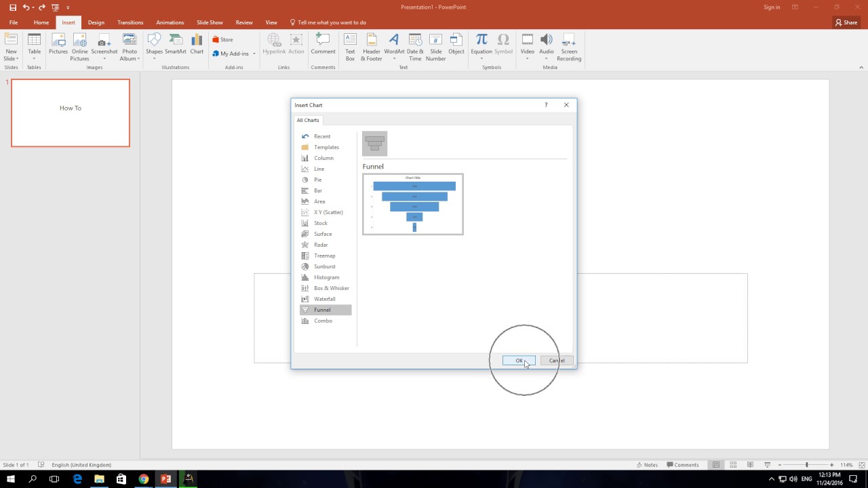This screenshot has height=488, width=868.
Task: Click the Save icon in quick access toolbar
Action: 12,7
